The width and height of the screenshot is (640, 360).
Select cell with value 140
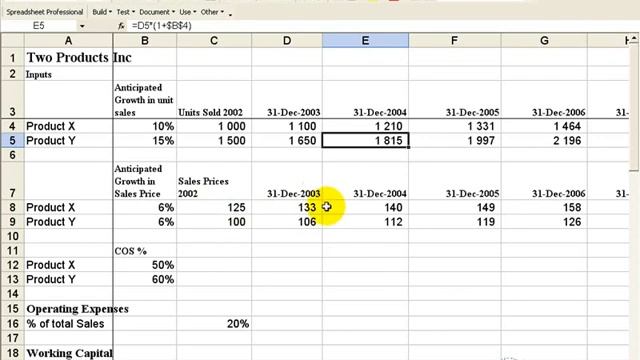[365, 207]
